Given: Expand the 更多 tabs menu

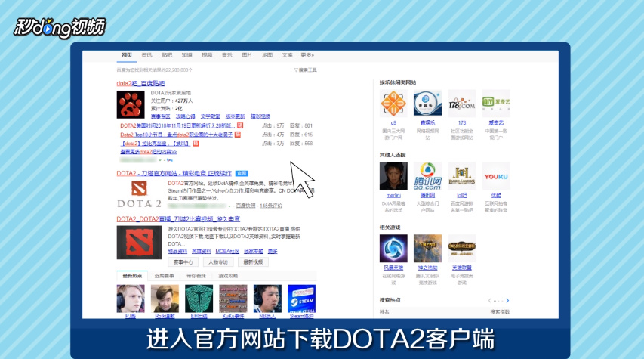Looking at the screenshot, I should coord(307,55).
